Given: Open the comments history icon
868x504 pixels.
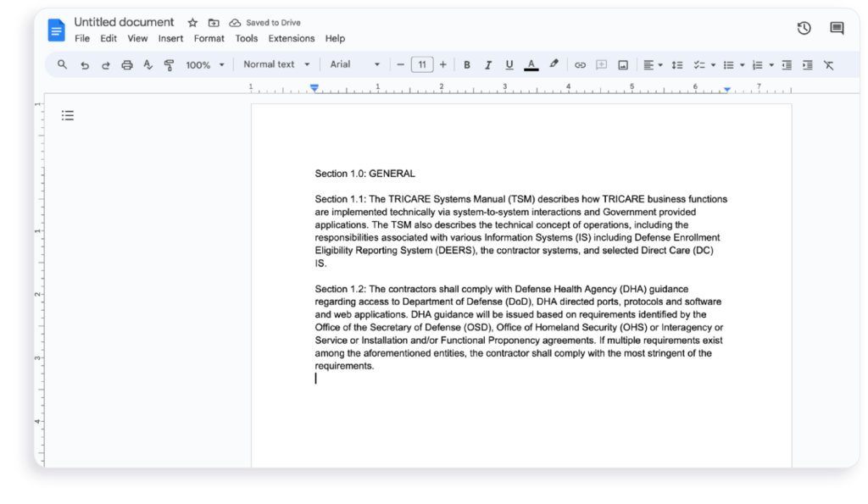Looking at the screenshot, I should pyautogui.click(x=837, y=28).
